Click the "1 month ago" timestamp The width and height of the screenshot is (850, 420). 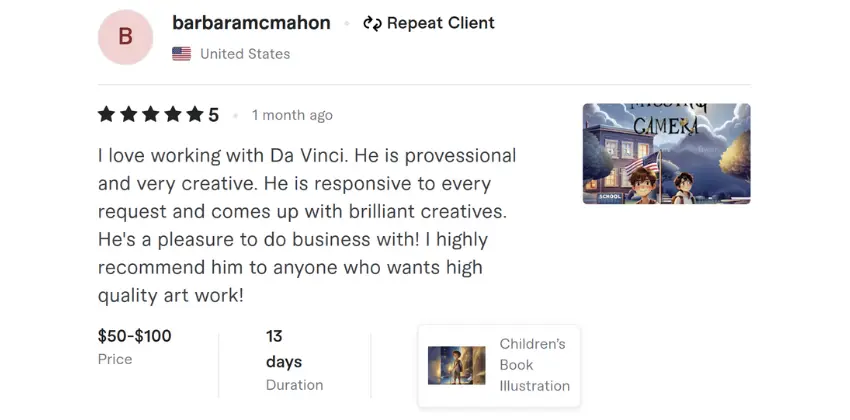(292, 115)
